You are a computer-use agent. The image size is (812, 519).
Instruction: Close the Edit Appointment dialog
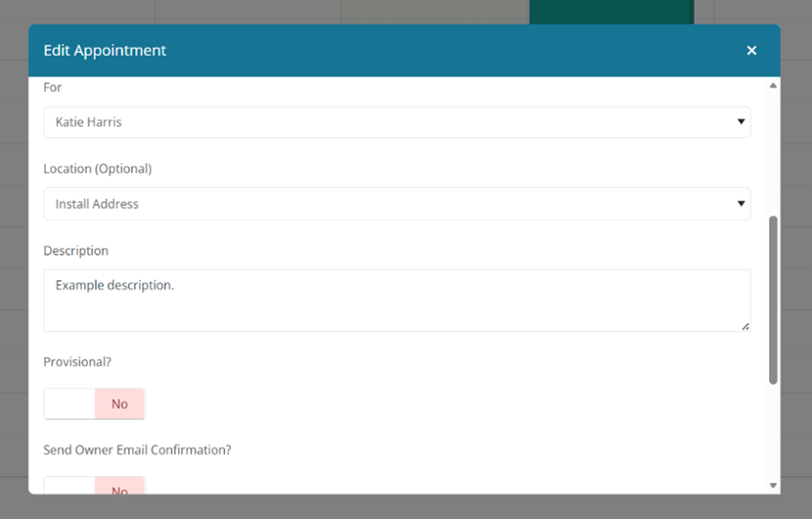(x=751, y=51)
